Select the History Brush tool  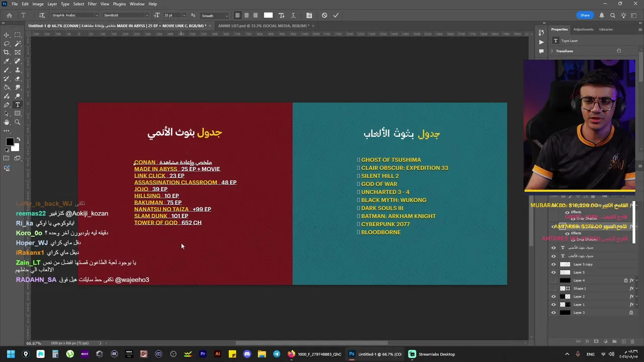[x=7, y=78]
